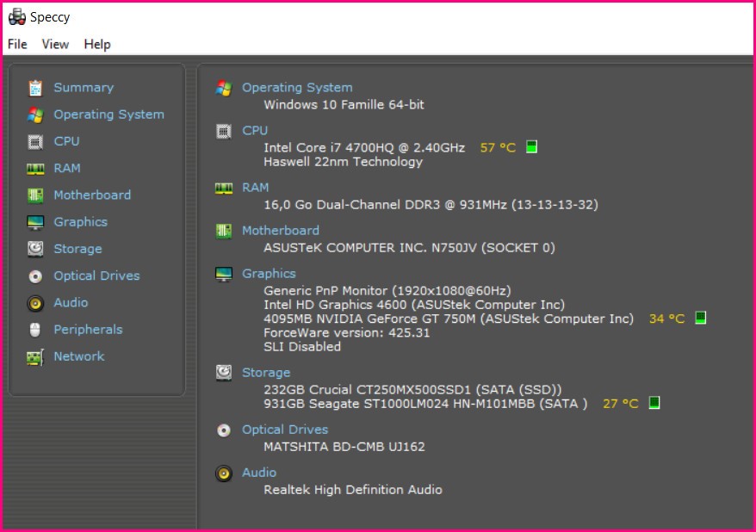Click the speaker icon beside Audio summary heading

pos(224,473)
